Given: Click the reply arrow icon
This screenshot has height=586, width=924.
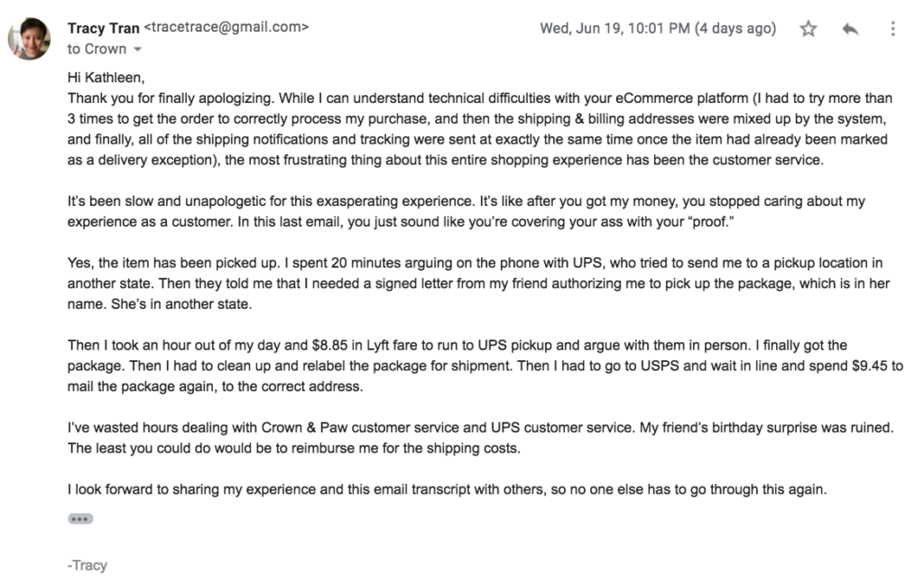Looking at the screenshot, I should pos(850,28).
